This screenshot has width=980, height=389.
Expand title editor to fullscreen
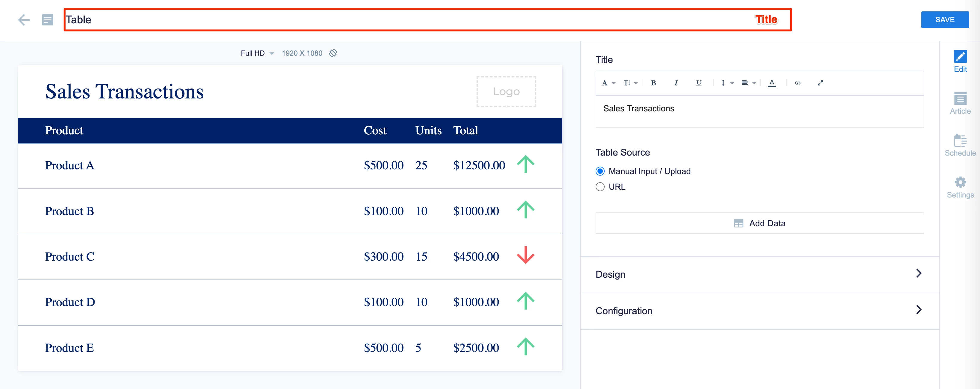click(820, 83)
